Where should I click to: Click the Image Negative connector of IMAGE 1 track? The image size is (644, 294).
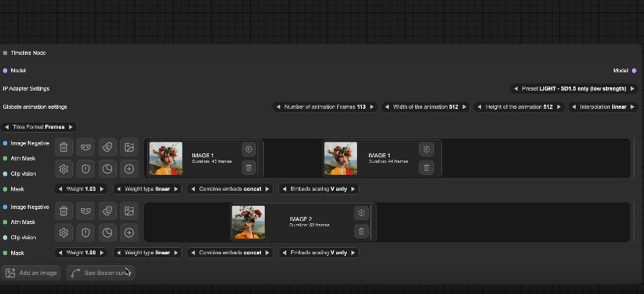click(x=5, y=143)
